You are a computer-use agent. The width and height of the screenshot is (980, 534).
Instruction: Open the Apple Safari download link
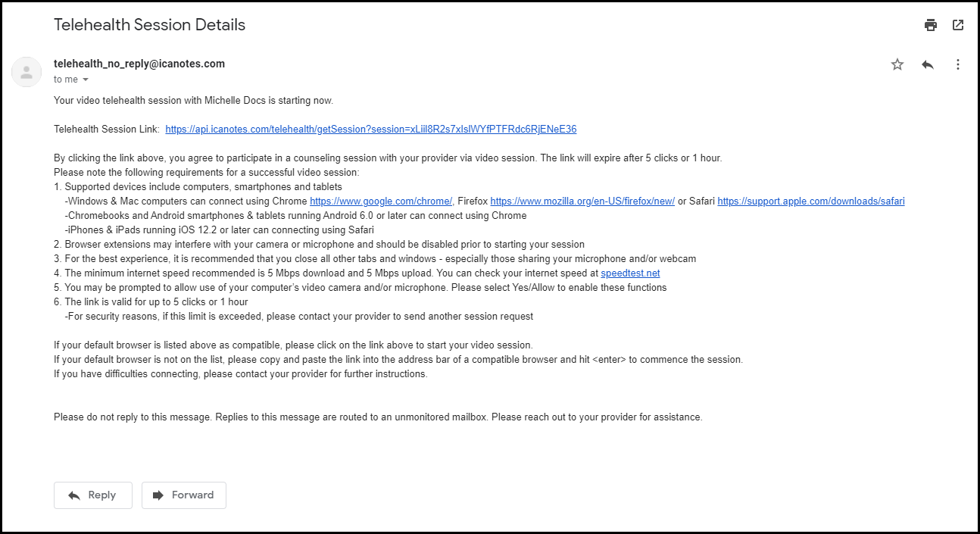[x=811, y=201]
